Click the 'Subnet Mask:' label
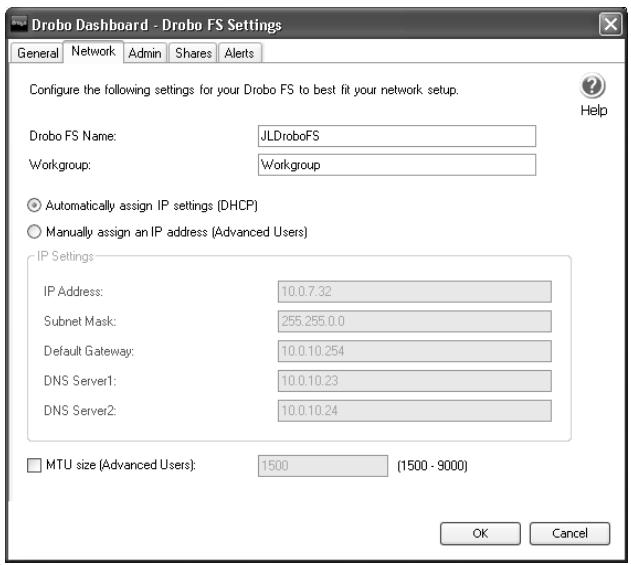Viewport: 631px width, 565px height. pos(80,321)
